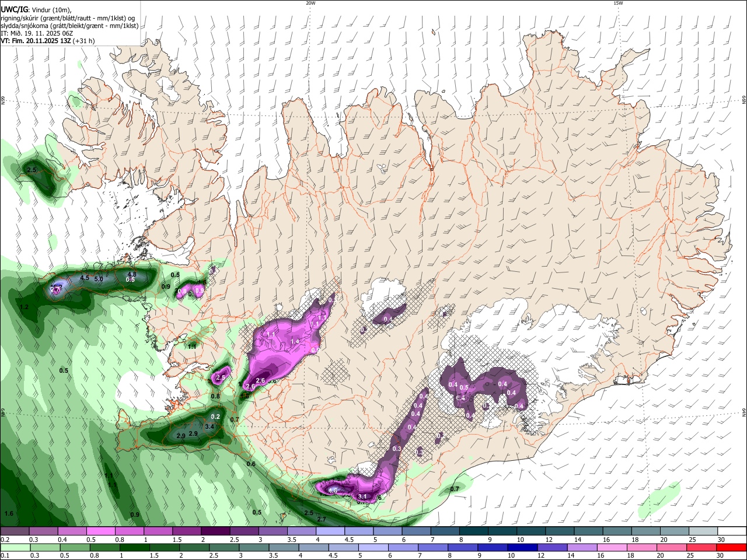
Task: Select the 4.8 precipitation value on the map
Action: coord(132,274)
